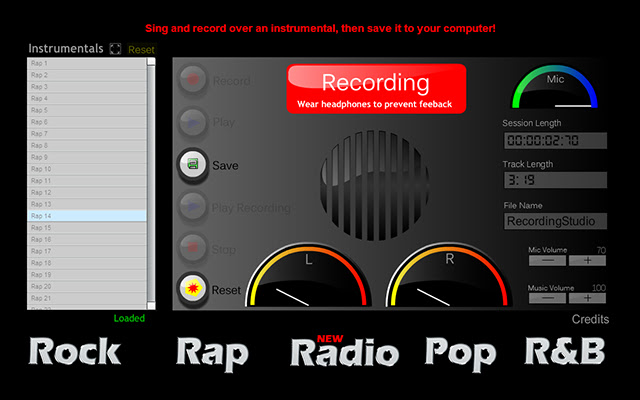The image size is (640, 400).
Task: Click the round Play button icon
Action: tap(193, 122)
